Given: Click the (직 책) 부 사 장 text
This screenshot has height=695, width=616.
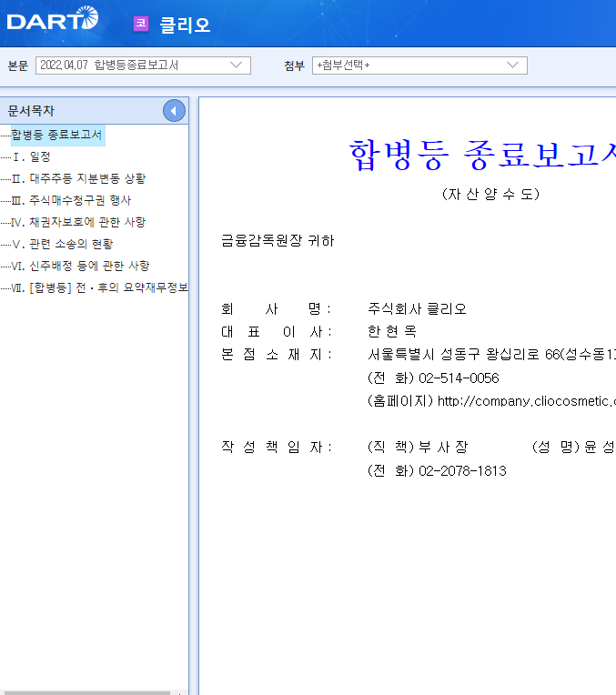Looking at the screenshot, I should (x=418, y=448).
